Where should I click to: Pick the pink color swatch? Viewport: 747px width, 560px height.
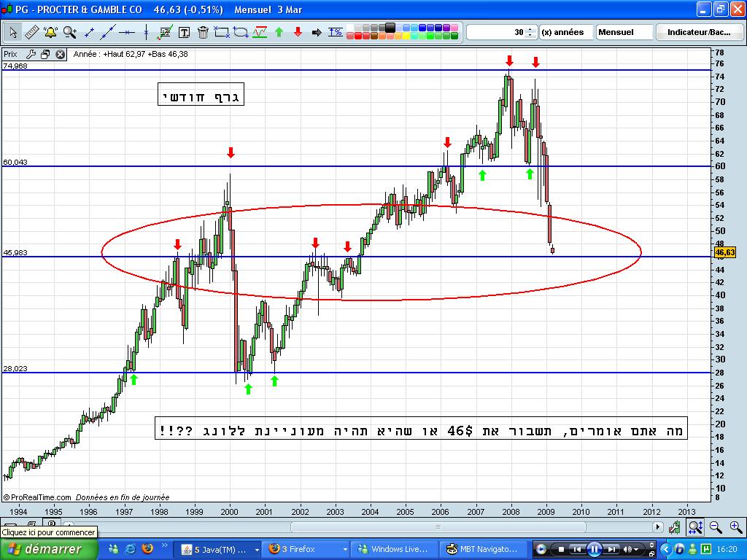pos(454,28)
